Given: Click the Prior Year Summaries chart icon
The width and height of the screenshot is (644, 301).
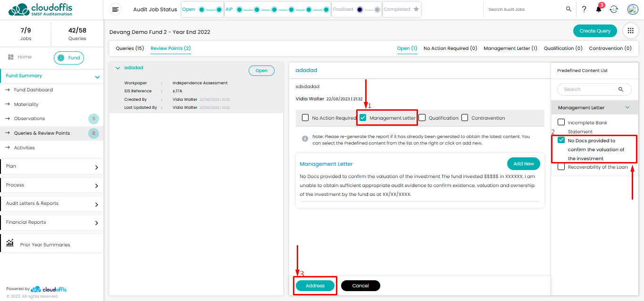Looking at the screenshot, I should coord(10,243).
